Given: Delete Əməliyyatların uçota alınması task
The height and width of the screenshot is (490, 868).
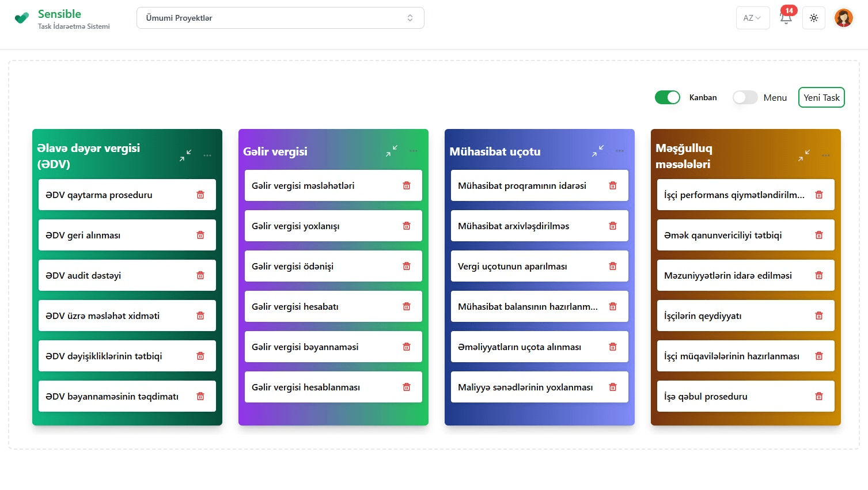Looking at the screenshot, I should (x=613, y=347).
